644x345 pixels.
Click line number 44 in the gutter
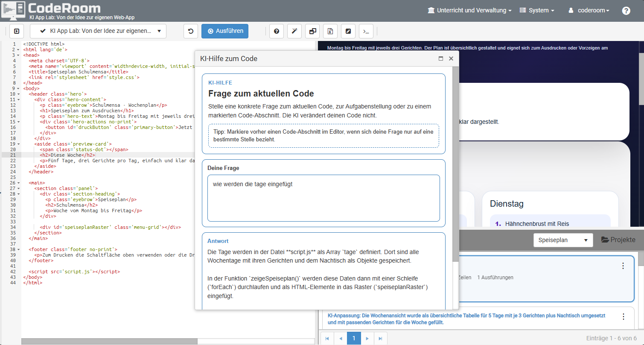[x=14, y=283]
